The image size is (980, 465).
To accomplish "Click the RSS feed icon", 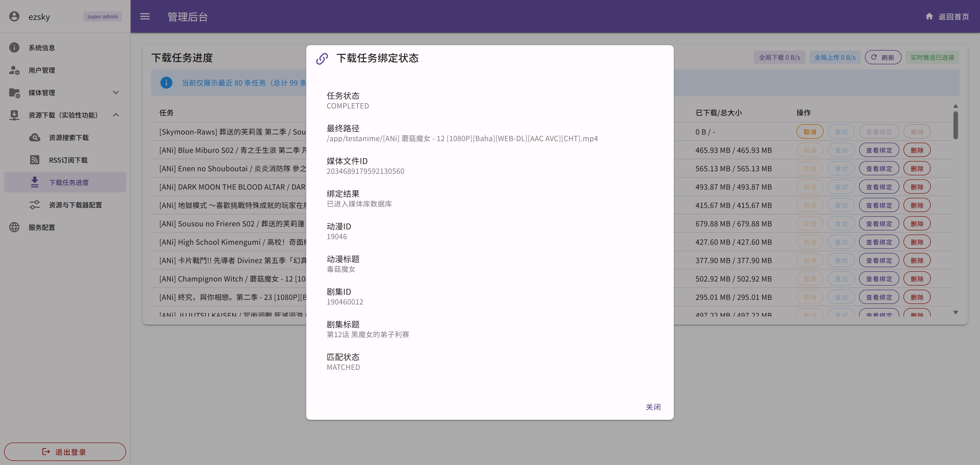I will (35, 160).
